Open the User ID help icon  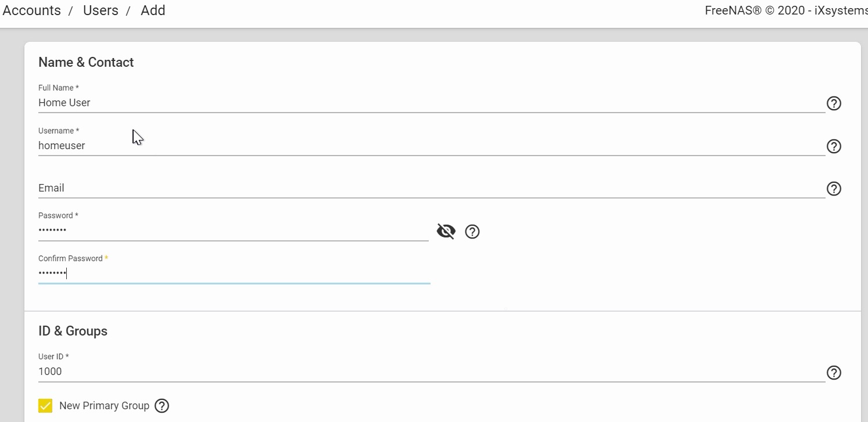coord(834,373)
